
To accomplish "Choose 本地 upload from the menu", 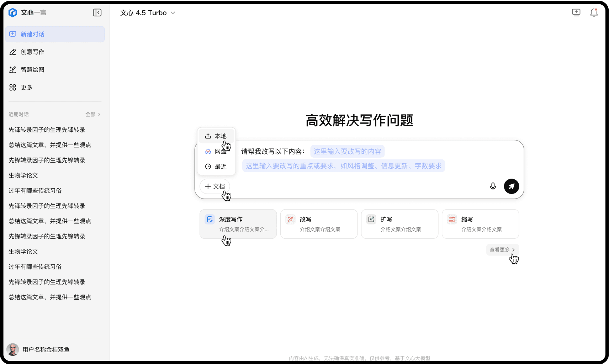I will (216, 136).
